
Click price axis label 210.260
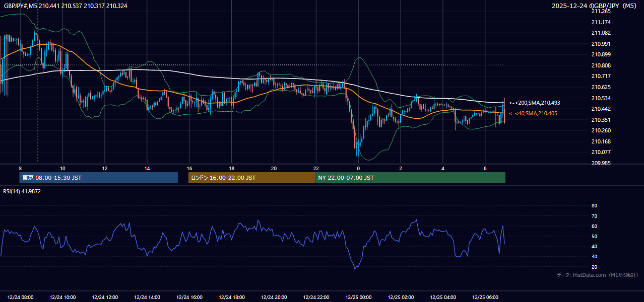pyautogui.click(x=601, y=130)
